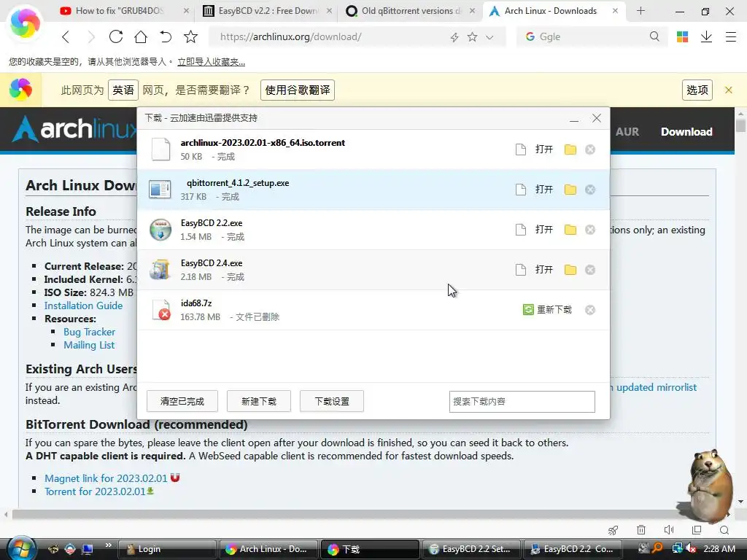Switch to the Old qBittorrent versions tab
This screenshot has height=560, width=747.
(410, 10)
